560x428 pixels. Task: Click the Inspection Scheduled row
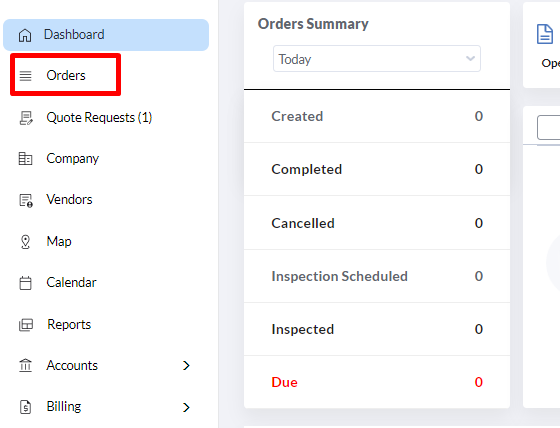click(x=377, y=276)
